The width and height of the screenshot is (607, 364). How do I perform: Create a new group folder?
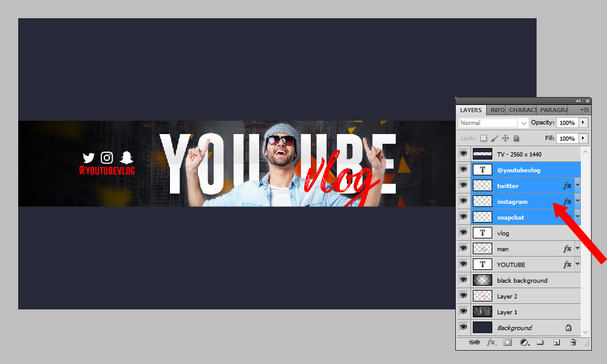[540, 342]
